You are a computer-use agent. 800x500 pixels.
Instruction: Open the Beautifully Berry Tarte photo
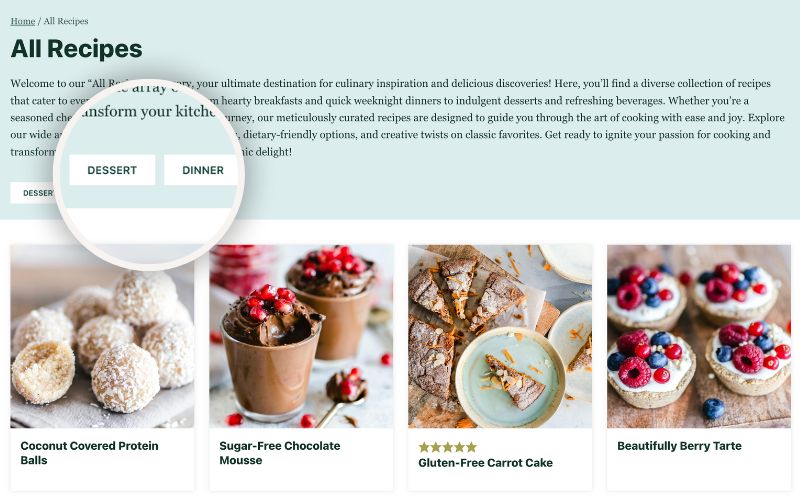click(x=699, y=336)
